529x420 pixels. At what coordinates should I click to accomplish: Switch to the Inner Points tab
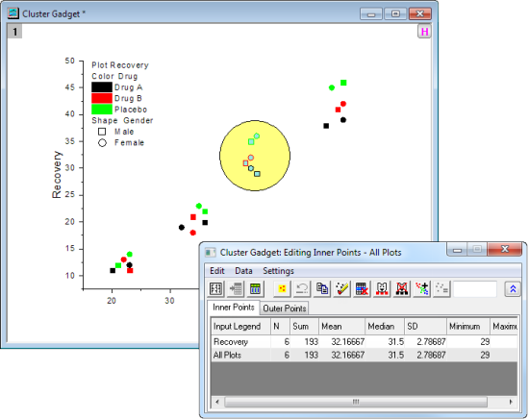233,308
